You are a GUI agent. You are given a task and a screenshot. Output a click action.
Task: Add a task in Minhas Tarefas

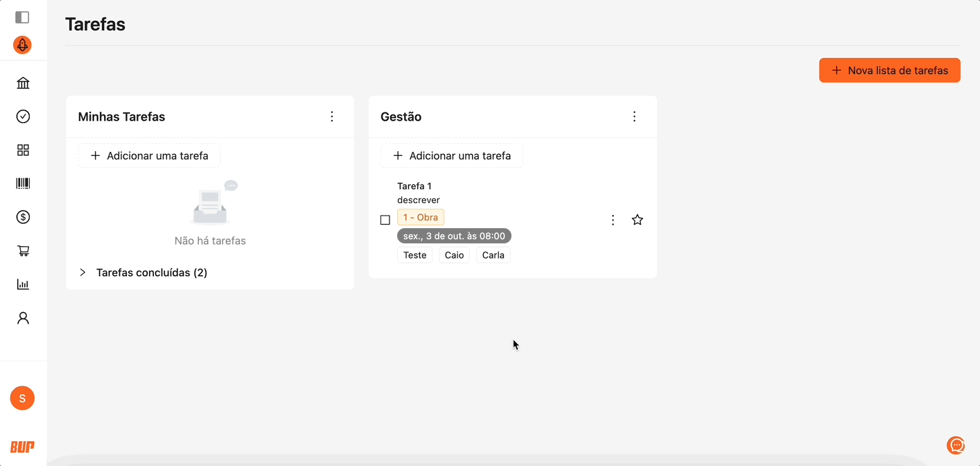click(x=149, y=156)
